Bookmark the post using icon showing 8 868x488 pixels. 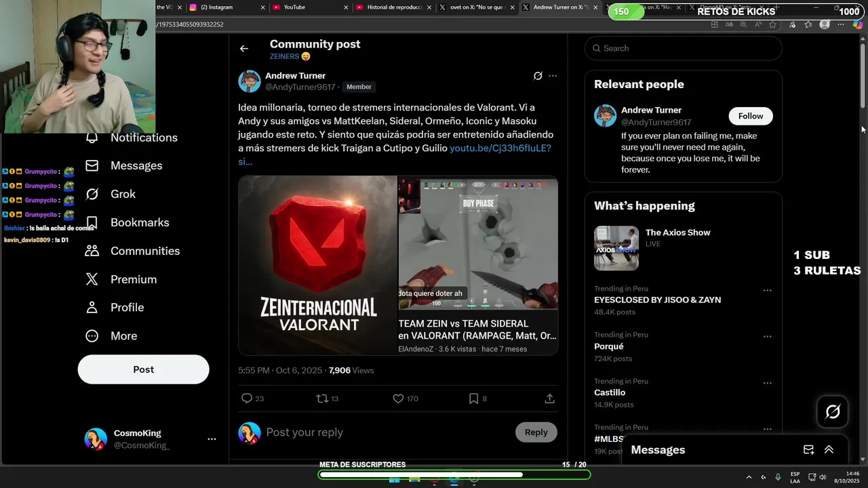click(x=474, y=399)
